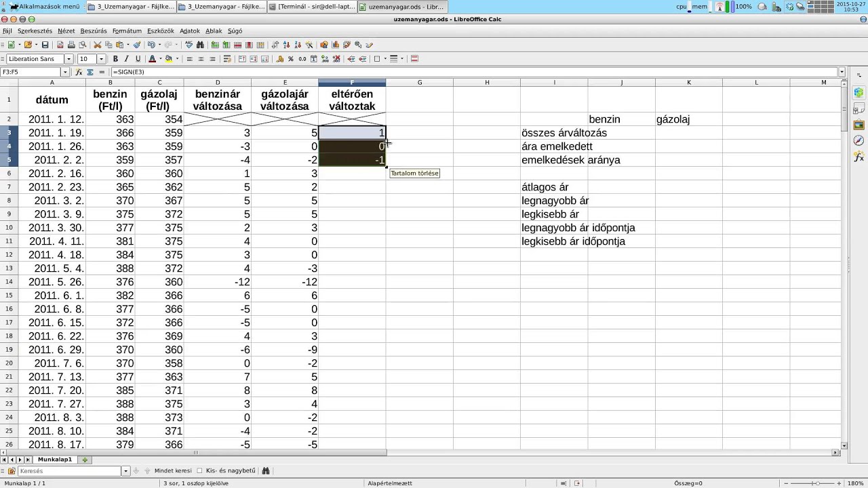Open the Beszúrás menu
Image resolution: width=868 pixels, height=488 pixels.
94,31
